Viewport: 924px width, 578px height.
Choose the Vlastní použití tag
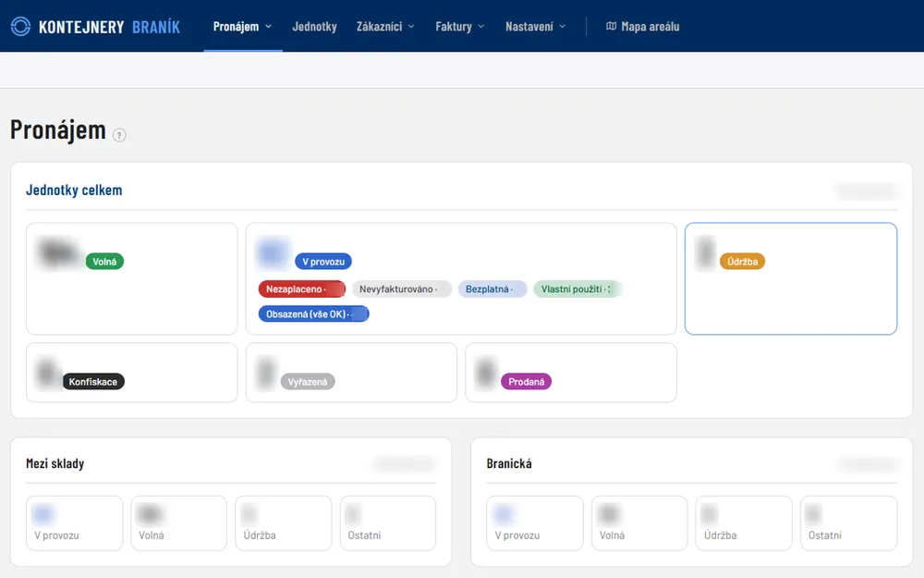[x=577, y=289]
